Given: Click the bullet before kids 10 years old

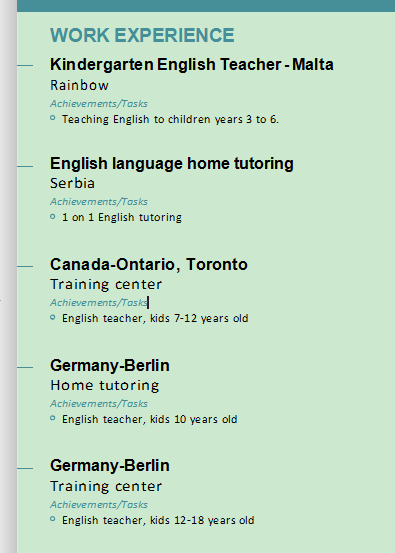Looking at the screenshot, I should 53,418.
